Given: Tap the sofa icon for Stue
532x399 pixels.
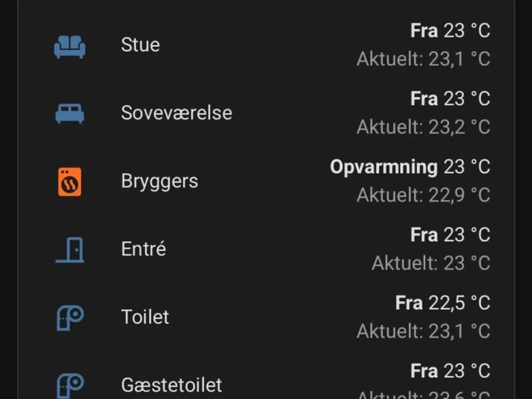Looking at the screenshot, I should click(70, 46).
